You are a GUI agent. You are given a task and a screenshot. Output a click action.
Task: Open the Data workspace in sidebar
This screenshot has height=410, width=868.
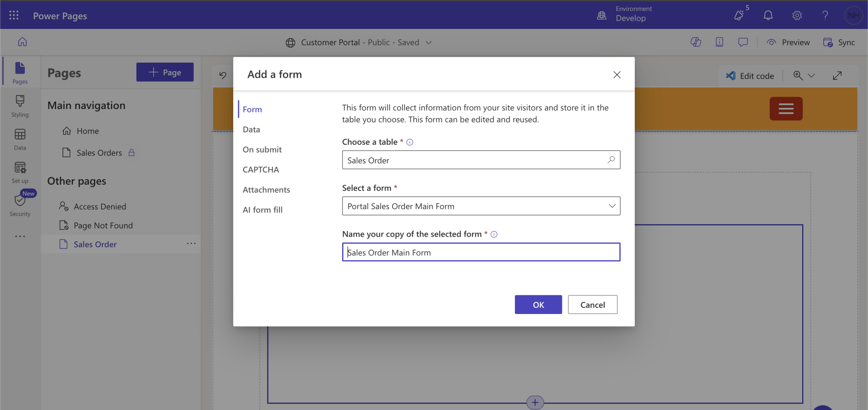[x=20, y=139]
